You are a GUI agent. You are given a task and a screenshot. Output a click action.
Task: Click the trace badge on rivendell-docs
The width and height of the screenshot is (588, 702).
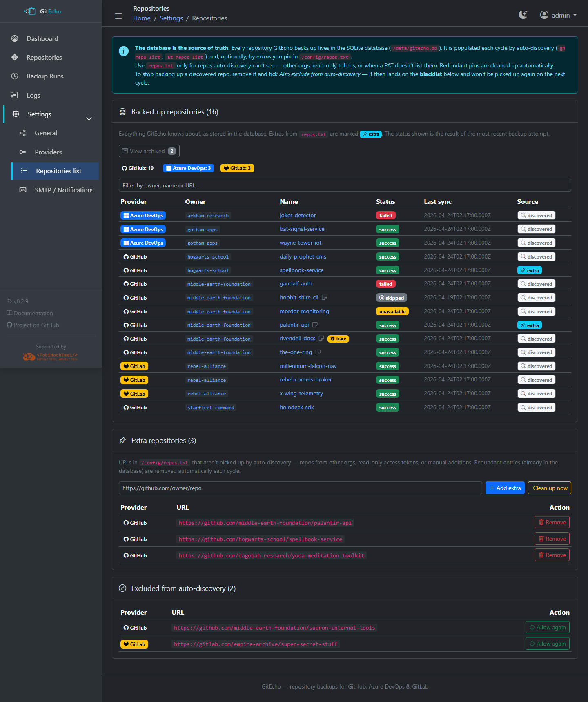coord(338,339)
